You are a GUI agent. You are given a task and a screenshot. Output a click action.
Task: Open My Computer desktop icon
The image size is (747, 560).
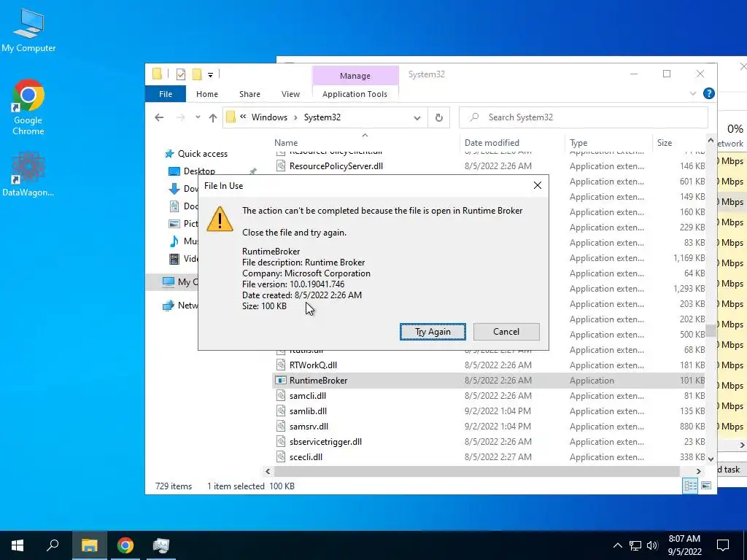[28, 30]
